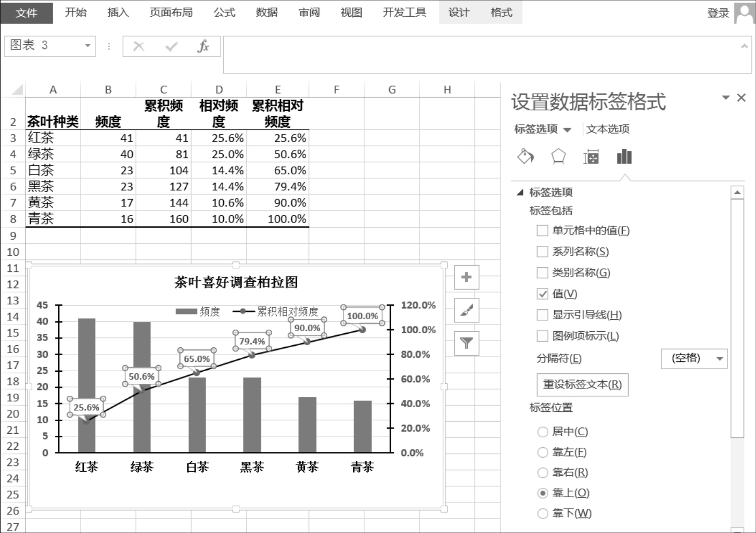756x533 pixels.
Task: Select the Effects pentagon icon
Action: [558, 157]
